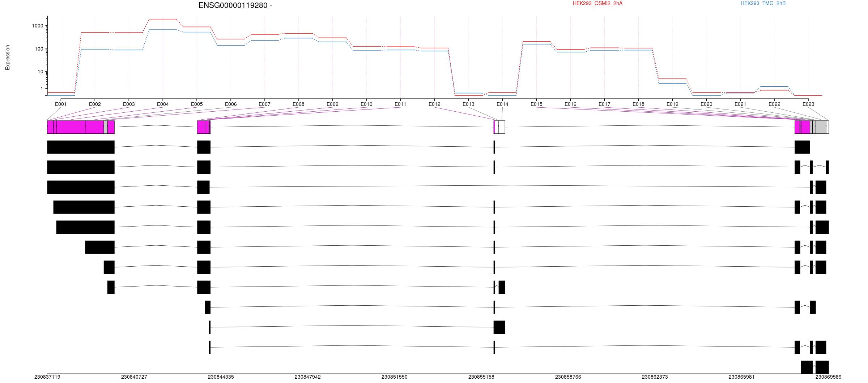The height and width of the screenshot is (383, 868).
Task: Click the gray exon segment at far right
Action: click(821, 127)
